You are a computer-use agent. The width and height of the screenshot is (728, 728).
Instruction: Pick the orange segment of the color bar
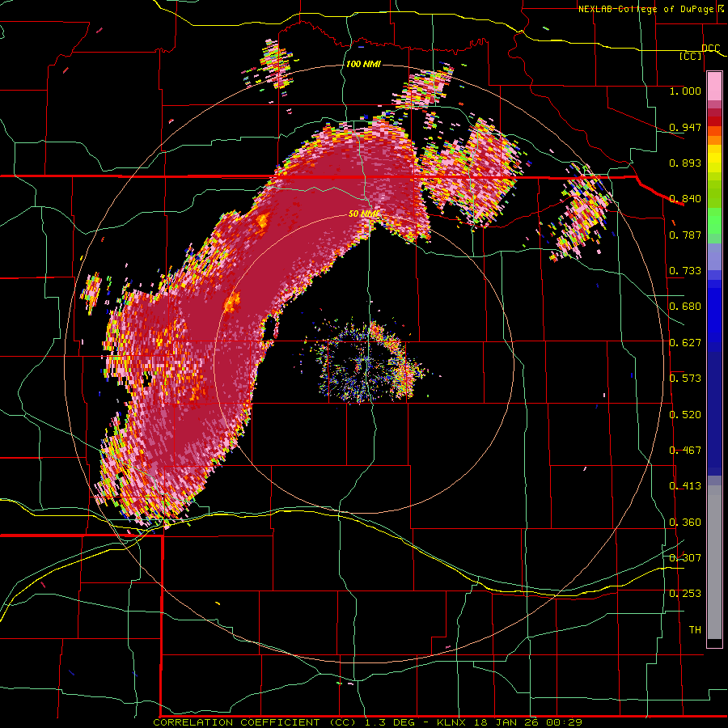coord(714,140)
